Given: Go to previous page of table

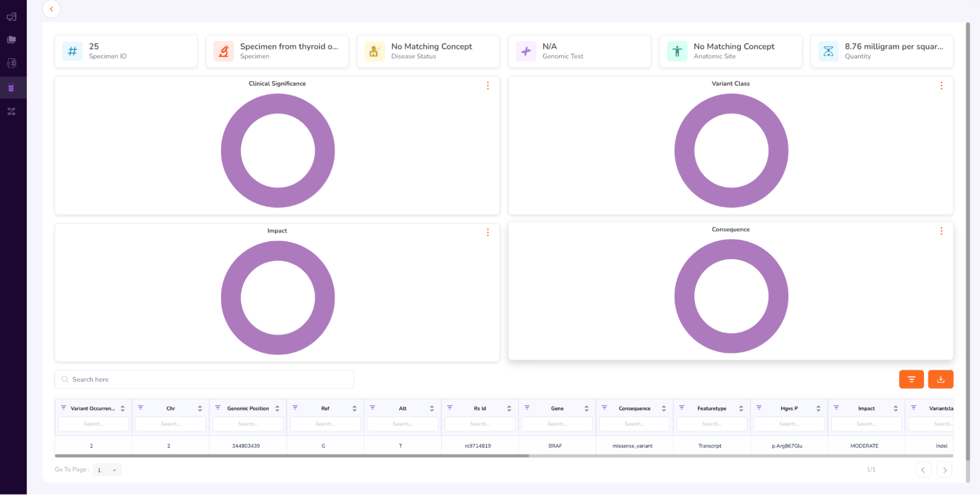Looking at the screenshot, I should point(923,470).
